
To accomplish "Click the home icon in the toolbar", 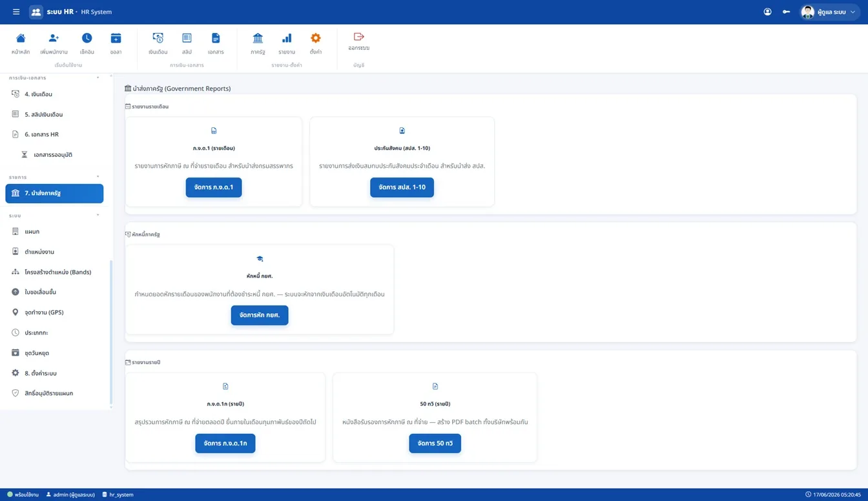I will 21,38.
